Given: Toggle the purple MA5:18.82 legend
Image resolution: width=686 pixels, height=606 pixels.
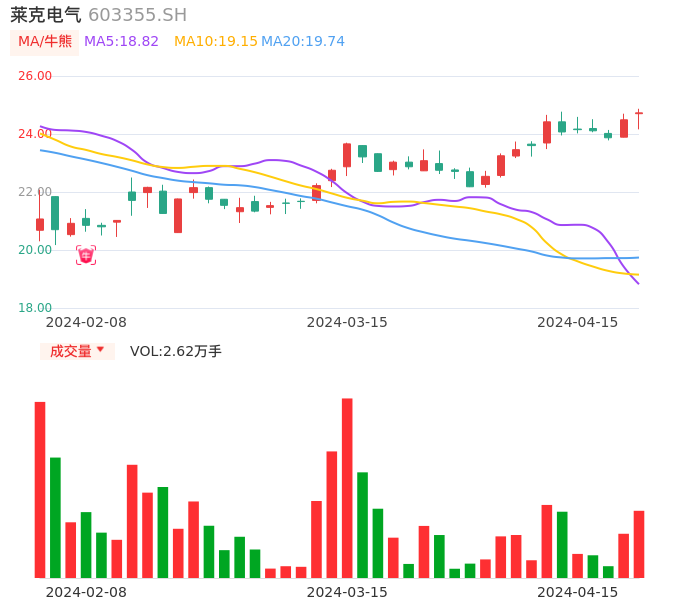Looking at the screenshot, I should pos(121,42).
